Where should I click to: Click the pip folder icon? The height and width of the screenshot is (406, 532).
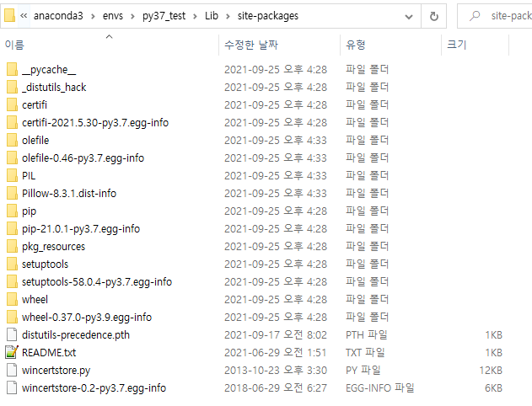point(12,211)
